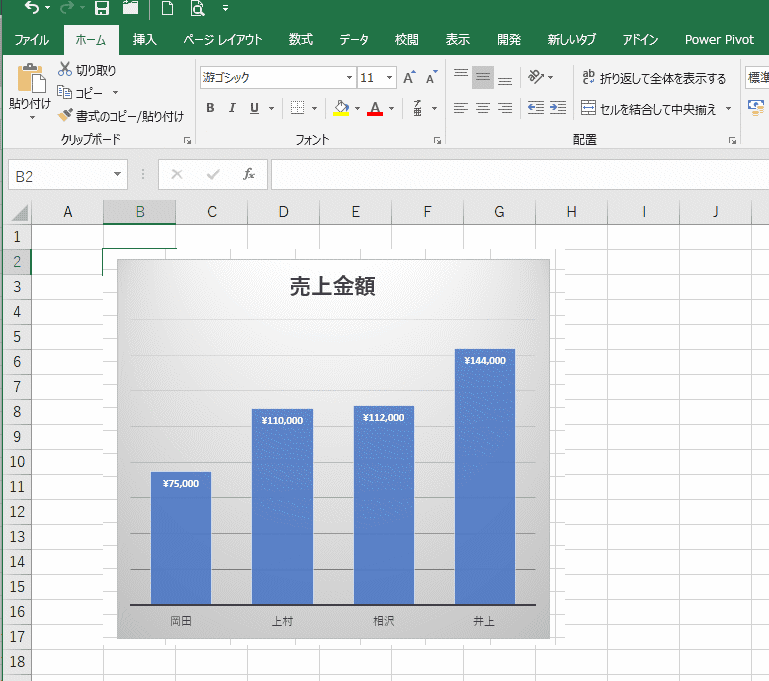Click the Redo arrow icon
The width and height of the screenshot is (769, 681).
click(67, 8)
